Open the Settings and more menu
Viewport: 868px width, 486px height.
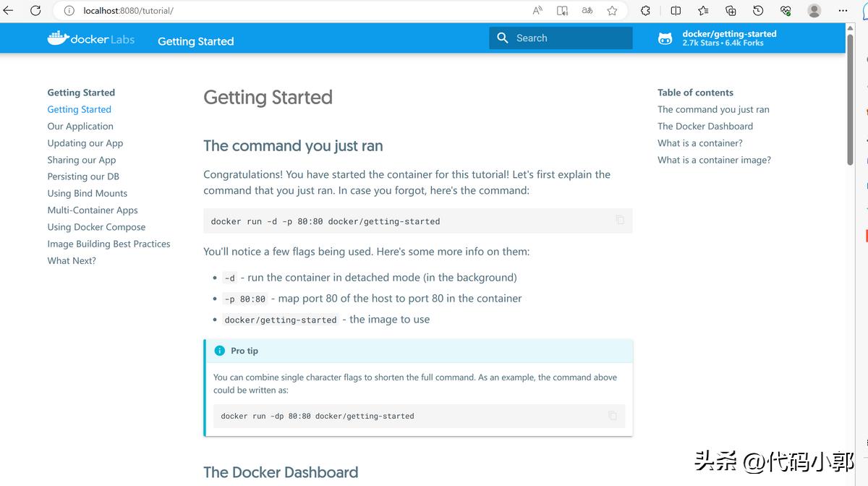pyautogui.click(x=843, y=10)
